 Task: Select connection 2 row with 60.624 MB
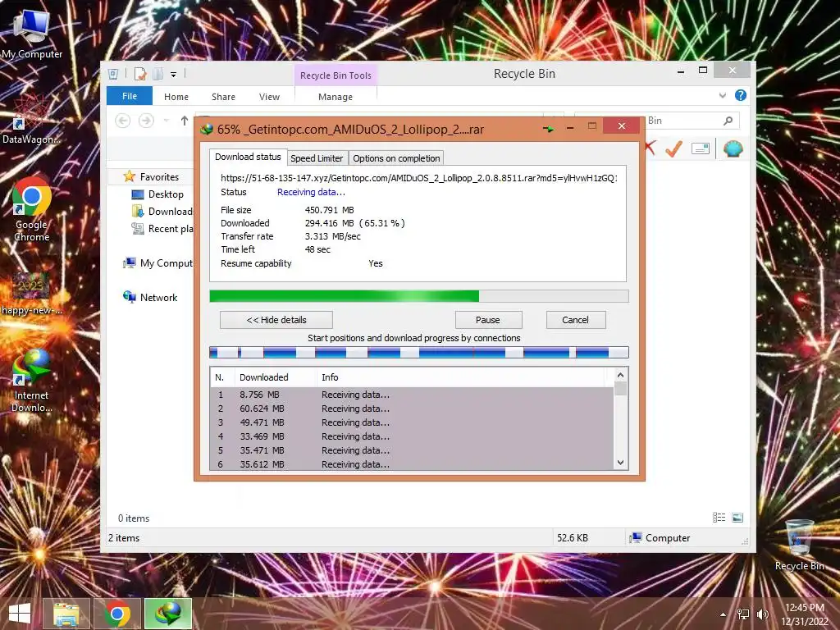(412, 409)
